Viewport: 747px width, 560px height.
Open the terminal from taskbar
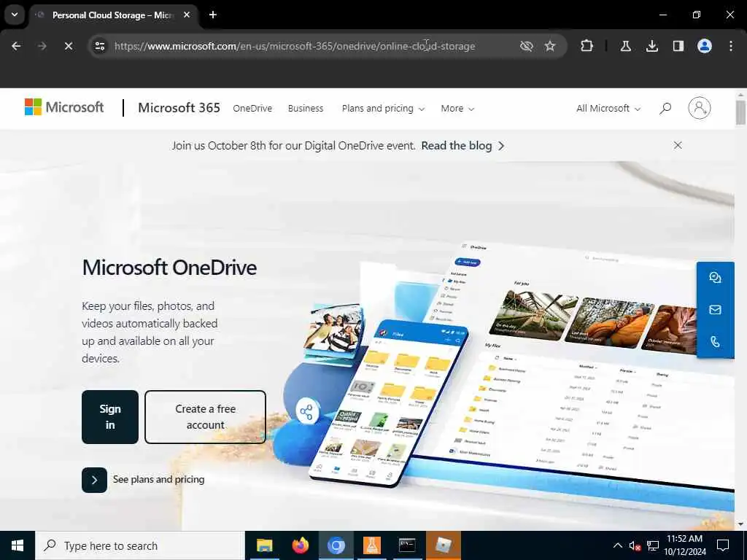pyautogui.click(x=407, y=545)
